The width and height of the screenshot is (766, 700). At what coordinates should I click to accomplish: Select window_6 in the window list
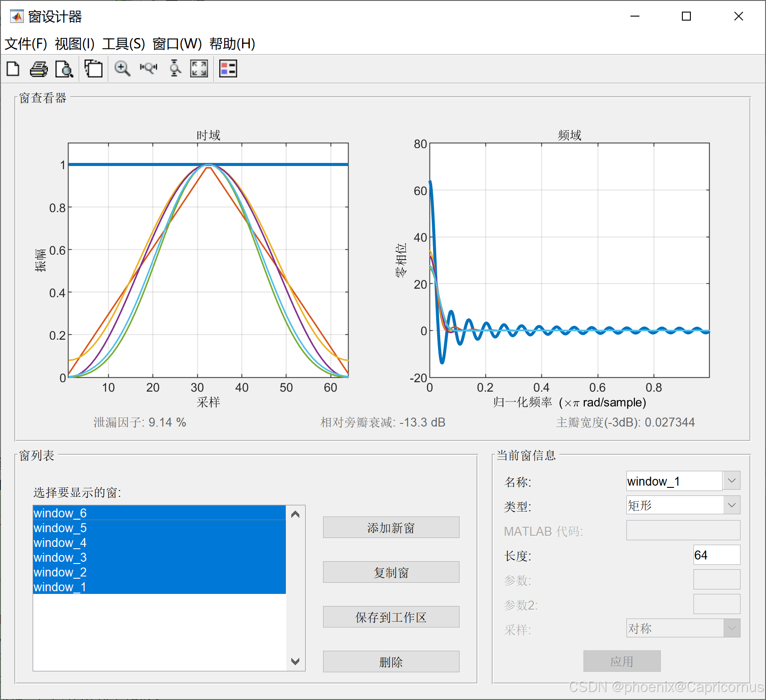pos(159,513)
